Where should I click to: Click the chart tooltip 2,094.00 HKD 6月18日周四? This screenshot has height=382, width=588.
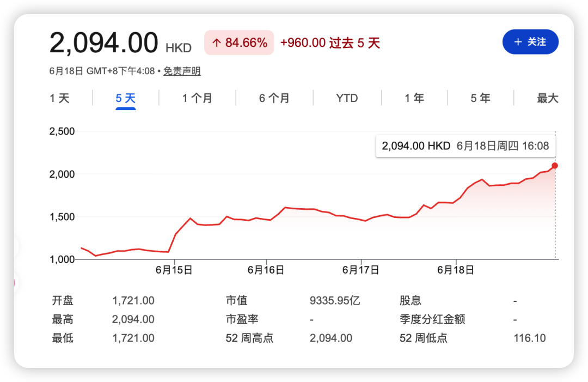tap(465, 145)
